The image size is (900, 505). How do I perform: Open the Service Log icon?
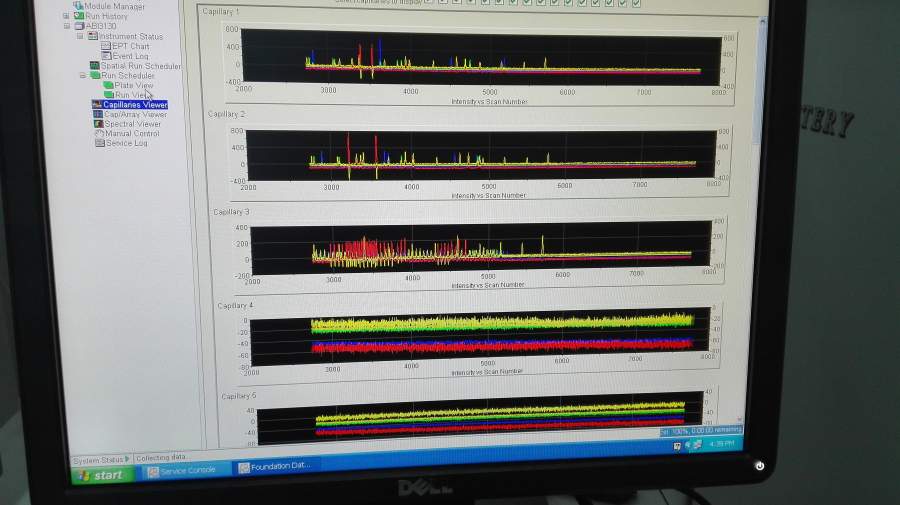point(100,143)
